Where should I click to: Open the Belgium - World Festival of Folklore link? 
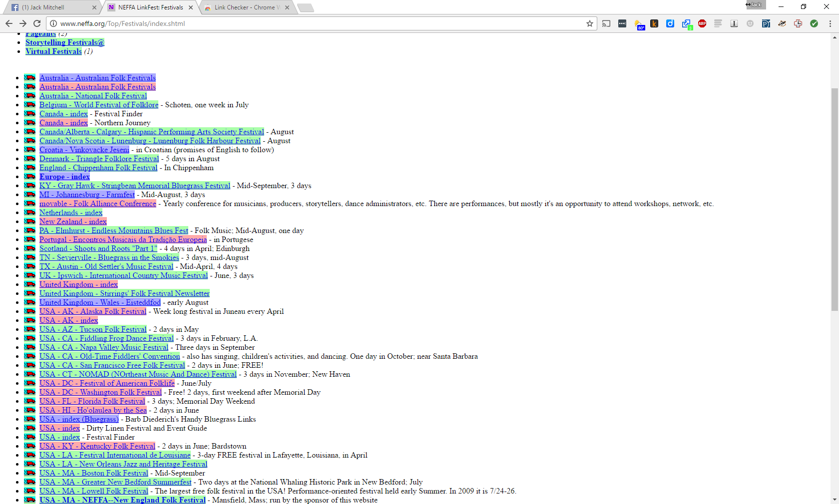(x=99, y=105)
